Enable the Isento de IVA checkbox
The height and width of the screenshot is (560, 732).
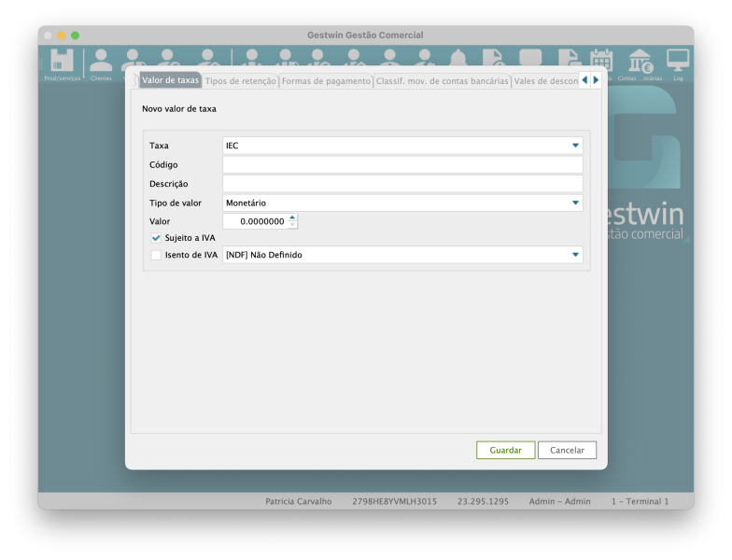click(157, 255)
